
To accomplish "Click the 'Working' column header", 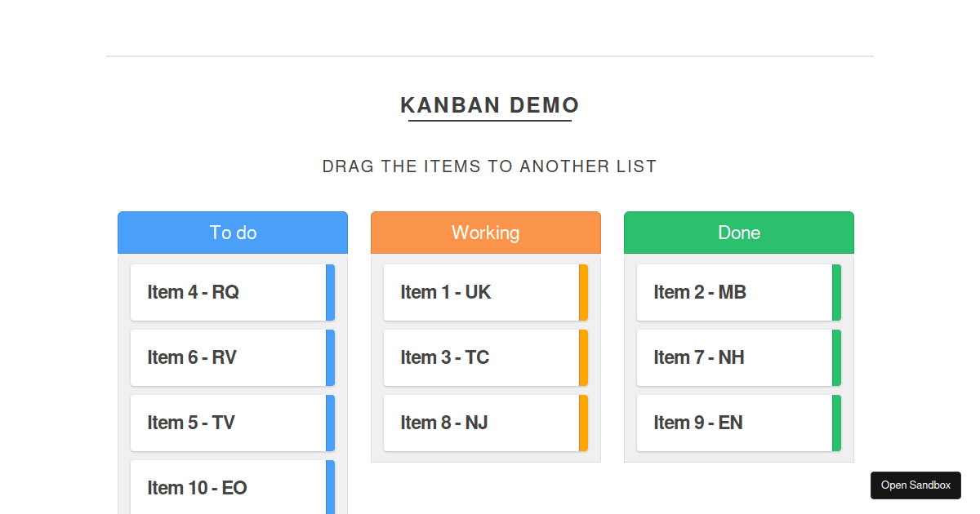I will coord(485,233).
